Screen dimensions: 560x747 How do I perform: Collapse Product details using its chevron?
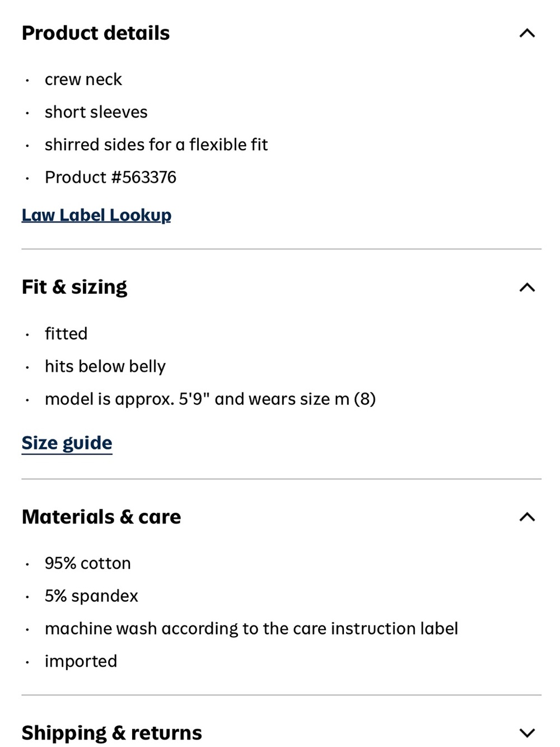tap(527, 33)
